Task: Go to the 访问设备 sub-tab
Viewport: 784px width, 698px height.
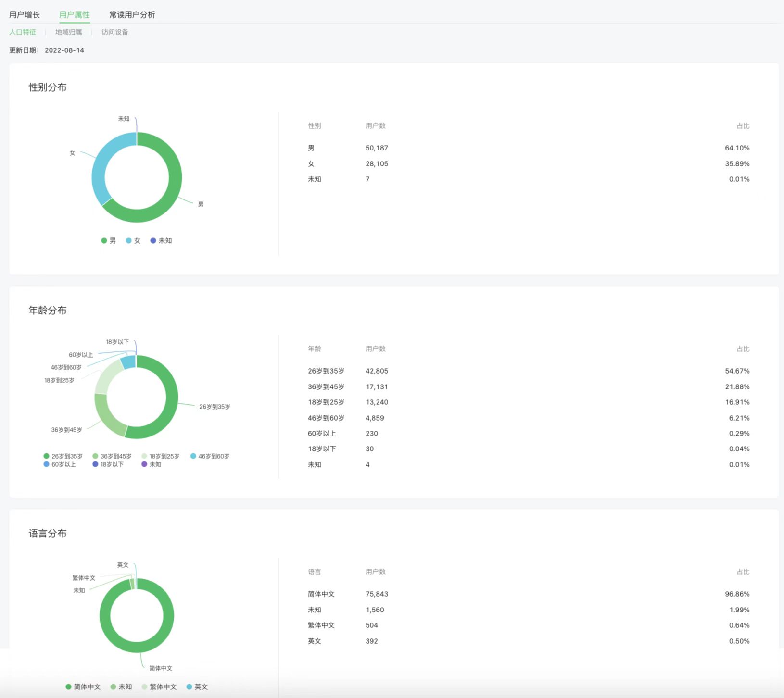Action: 114,32
